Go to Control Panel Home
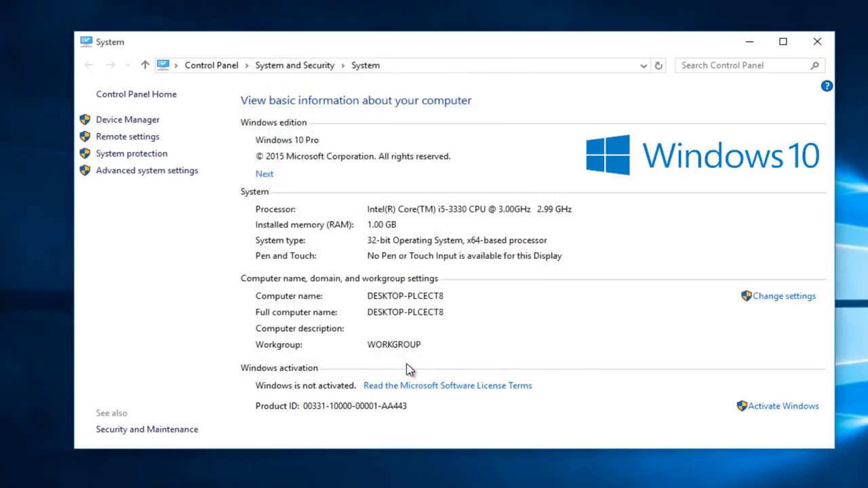The image size is (868, 488). (x=136, y=94)
